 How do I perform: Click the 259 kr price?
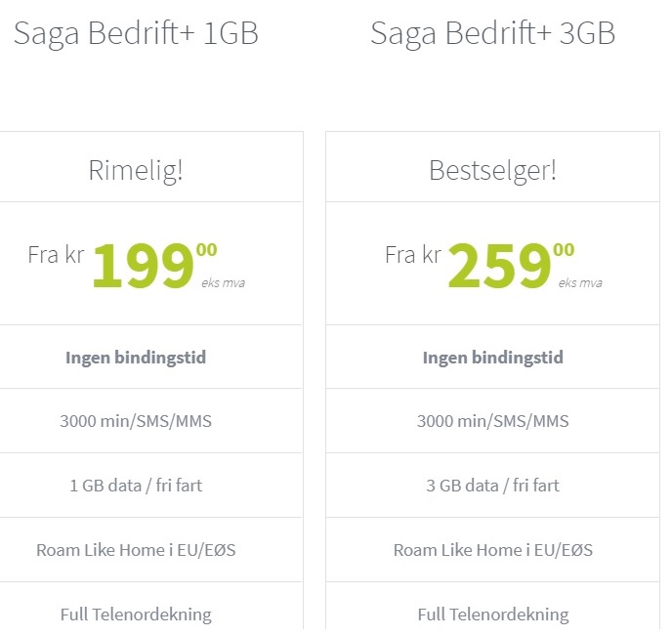tap(511, 265)
